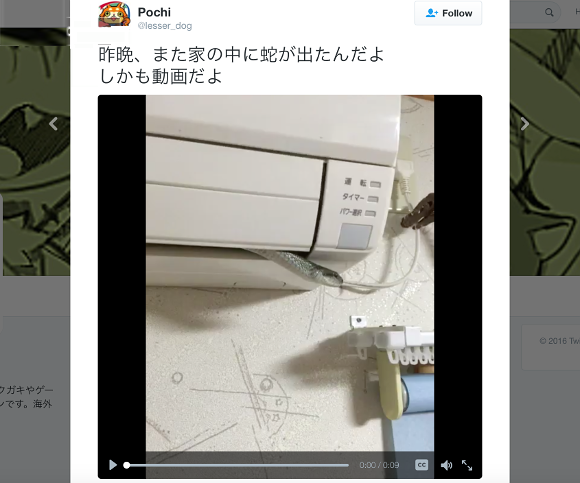Click the video time display 0:00 / 0:09

tap(379, 465)
